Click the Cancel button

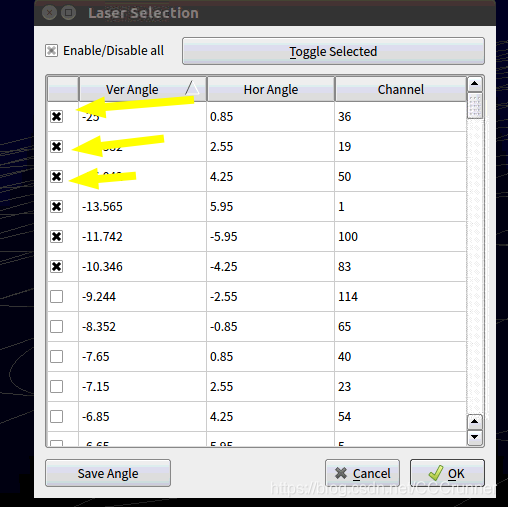[x=363, y=473]
